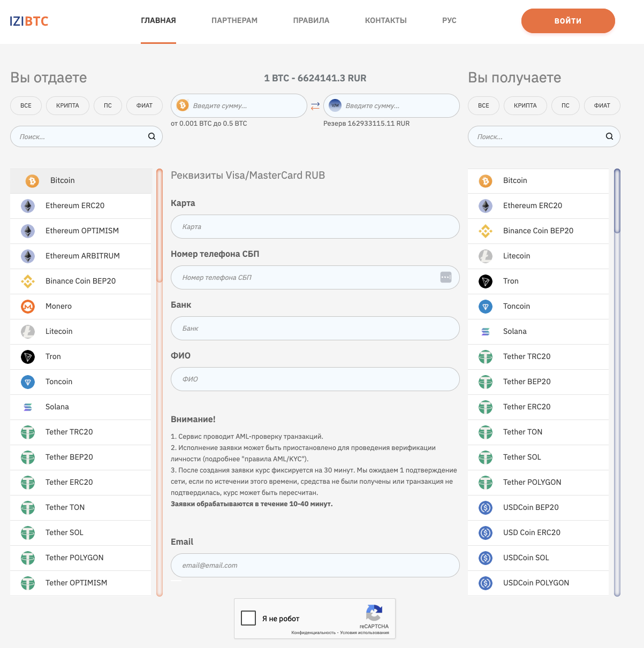Focus the ФИО input field
The width and height of the screenshot is (644, 648).
tap(315, 379)
